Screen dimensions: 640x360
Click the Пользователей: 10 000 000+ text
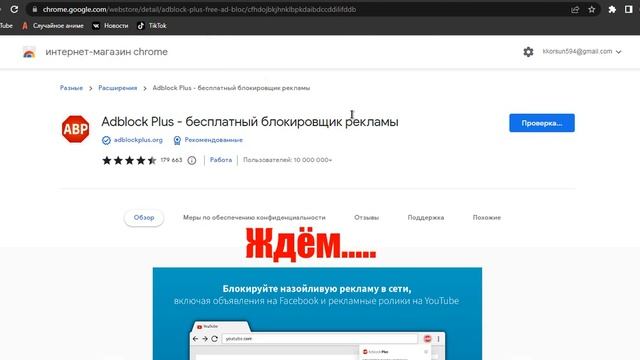point(287,160)
